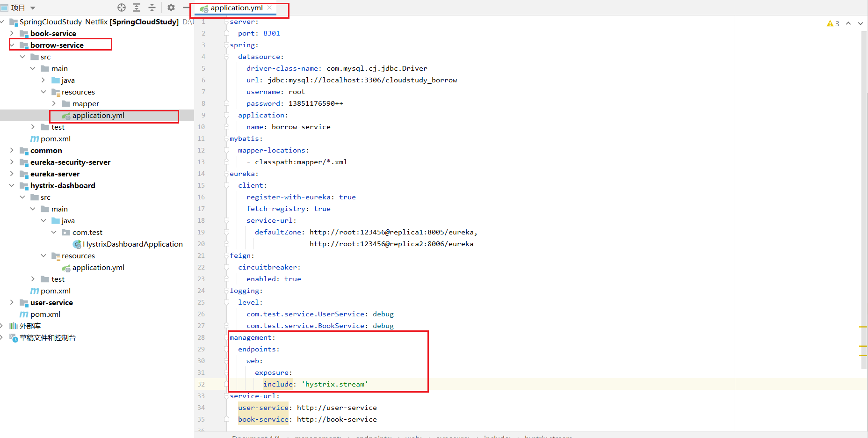The height and width of the screenshot is (438, 868).
Task: Select the eureka-server module
Action: pos(55,174)
